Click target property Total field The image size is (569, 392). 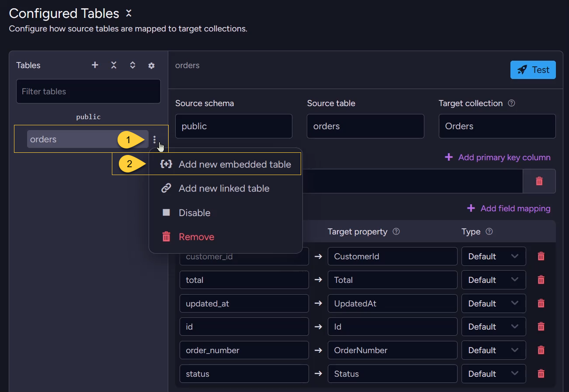click(x=392, y=280)
